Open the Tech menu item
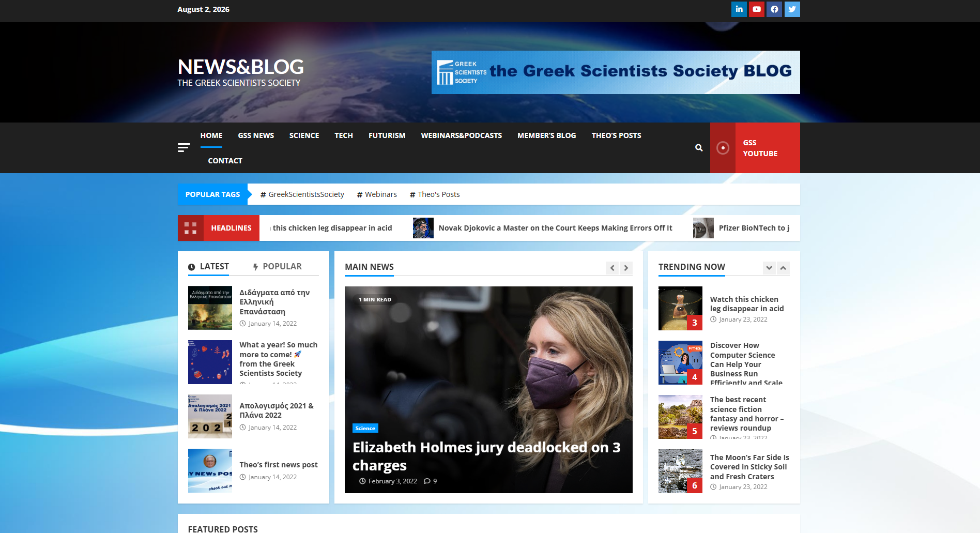Screen dimensions: 980x533 coord(344,135)
